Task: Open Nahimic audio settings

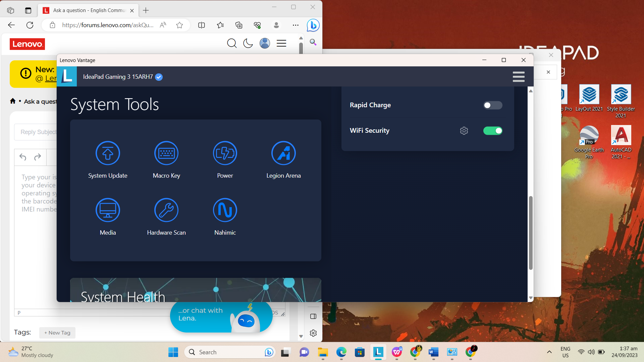Action: point(225,210)
